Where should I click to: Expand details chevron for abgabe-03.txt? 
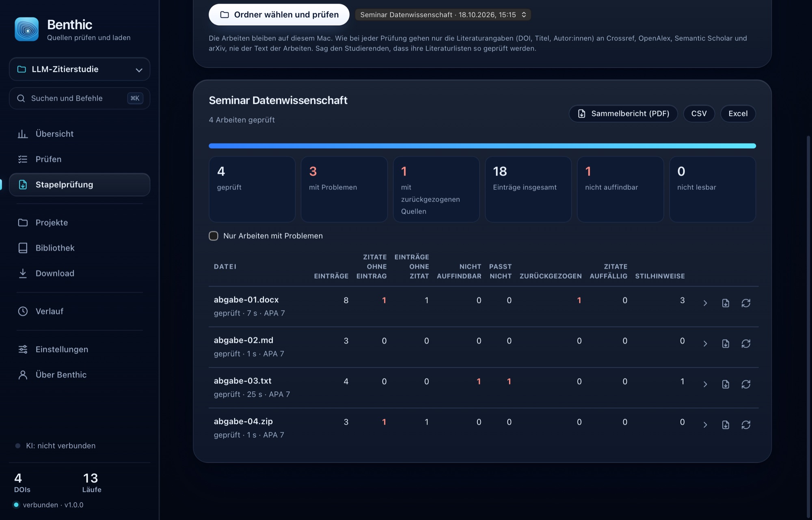pos(705,384)
